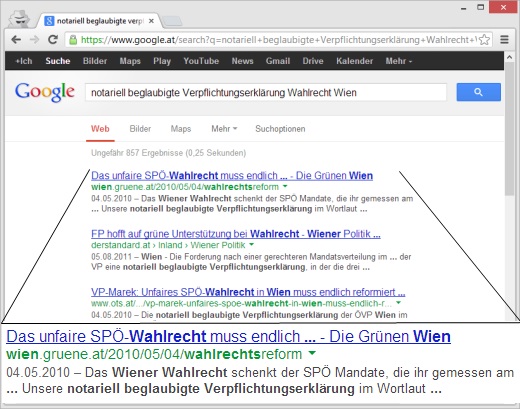The height and width of the screenshot is (409, 520).
Task: Click the blue magnifier search button
Action: point(478,92)
